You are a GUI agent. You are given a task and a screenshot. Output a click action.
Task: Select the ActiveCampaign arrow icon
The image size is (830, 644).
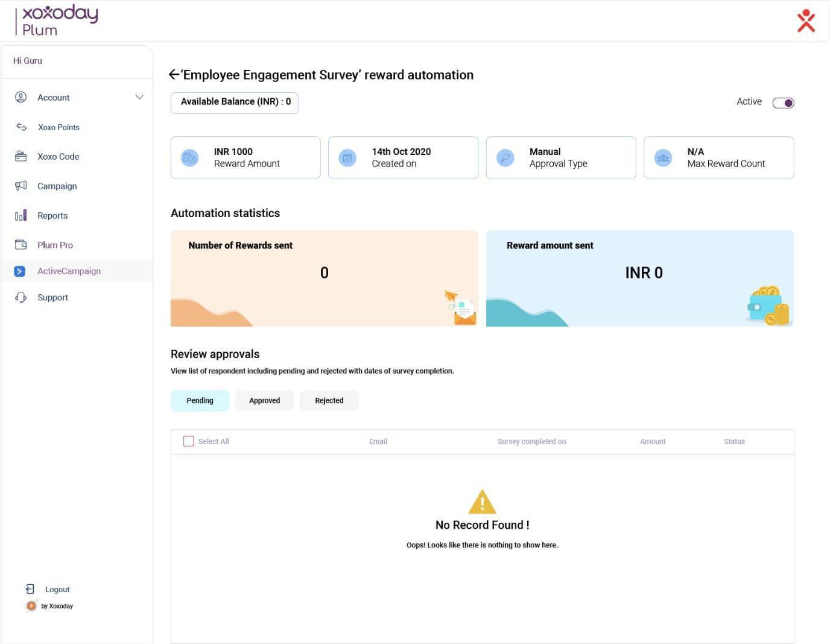[20, 271]
